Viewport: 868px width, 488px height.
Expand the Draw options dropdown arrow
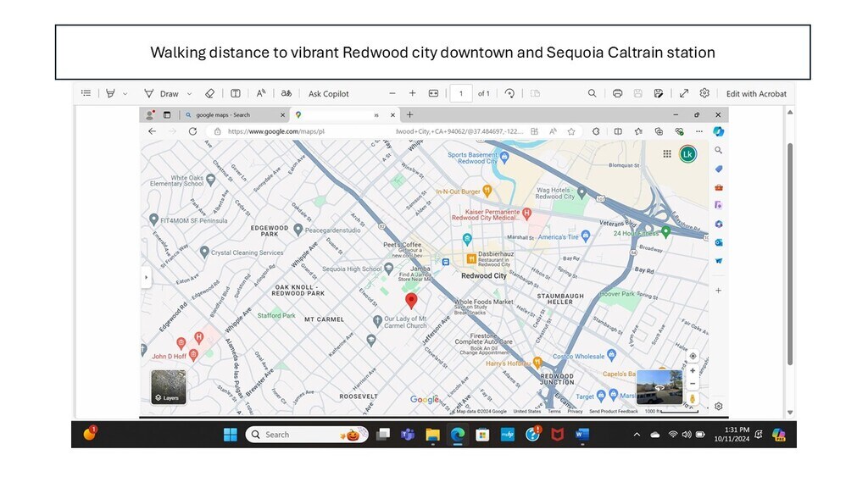[x=189, y=93]
